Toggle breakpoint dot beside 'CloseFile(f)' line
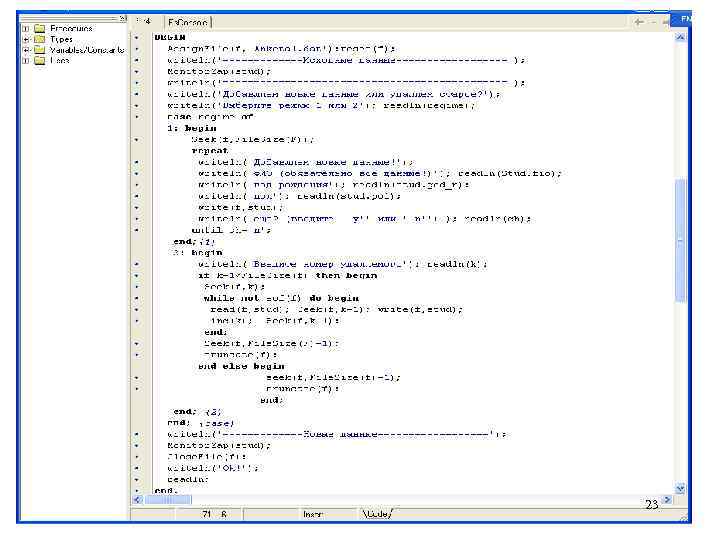Viewport: 720px width, 540px height. pos(137,457)
